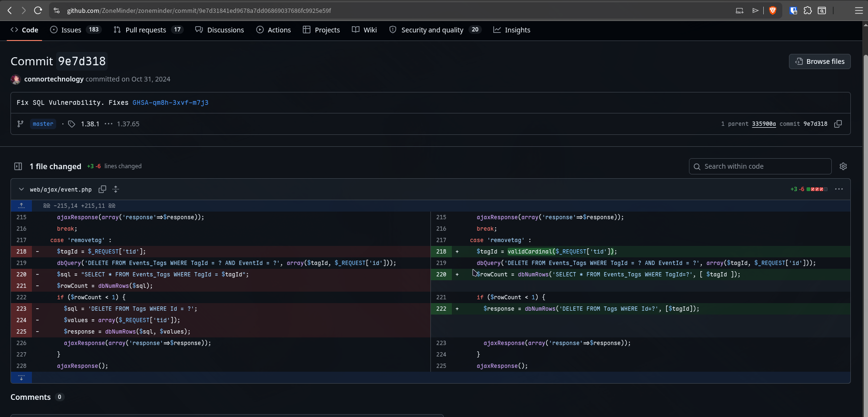Open parent commit 335900a
Screen dimensions: 868x417
764,124
